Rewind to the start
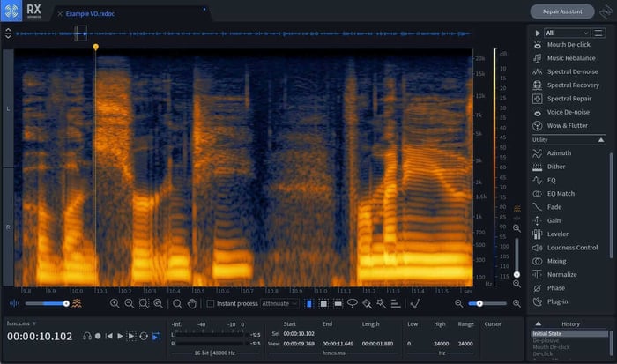Image resolution: width=617 pixels, height=364 pixels. 109,336
